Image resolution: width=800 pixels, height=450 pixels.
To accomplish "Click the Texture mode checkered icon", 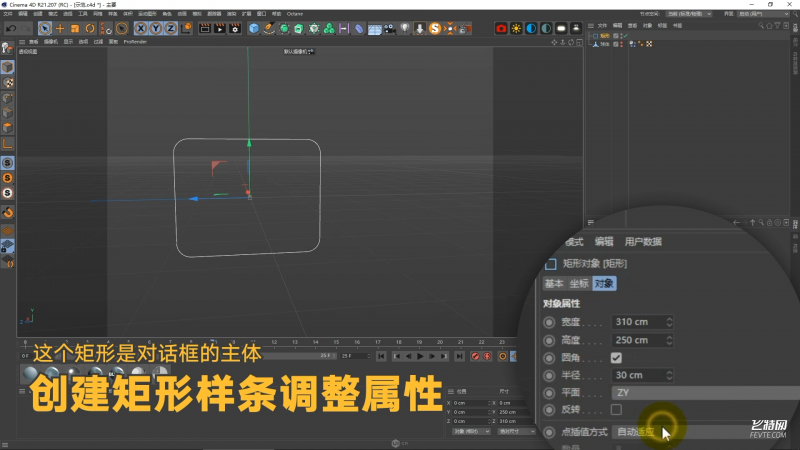I will coord(8,83).
